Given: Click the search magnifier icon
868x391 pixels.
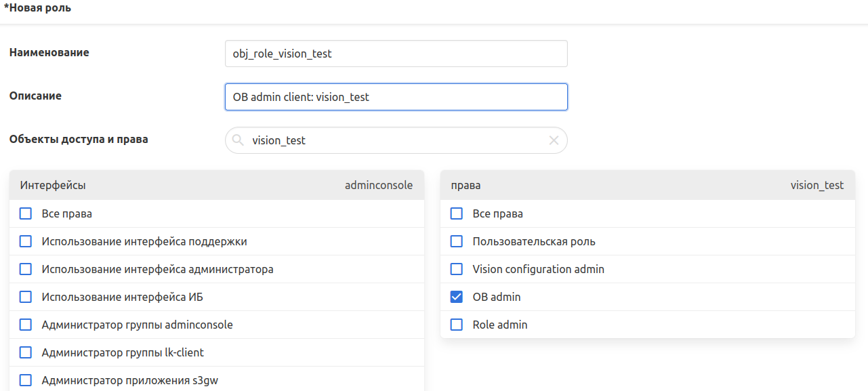Looking at the screenshot, I should [x=238, y=140].
